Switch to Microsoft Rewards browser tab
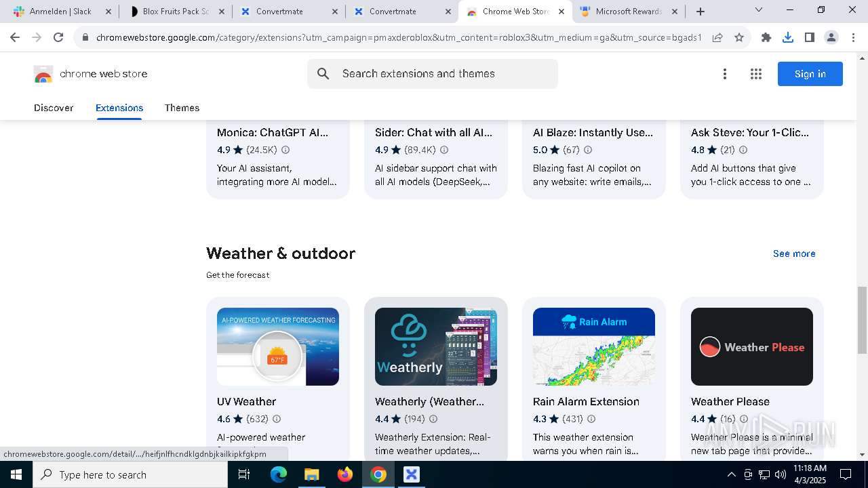 628,12
